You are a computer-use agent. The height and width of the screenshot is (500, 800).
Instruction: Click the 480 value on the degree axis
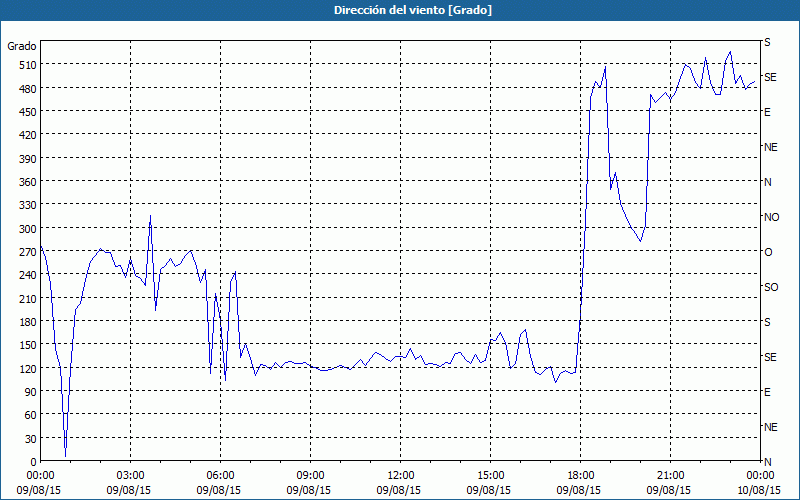tap(28, 88)
